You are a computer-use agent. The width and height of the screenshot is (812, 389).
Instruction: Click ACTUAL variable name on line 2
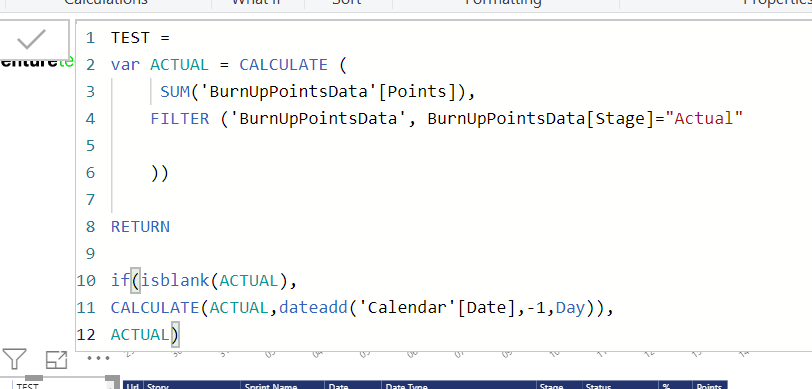pos(180,65)
